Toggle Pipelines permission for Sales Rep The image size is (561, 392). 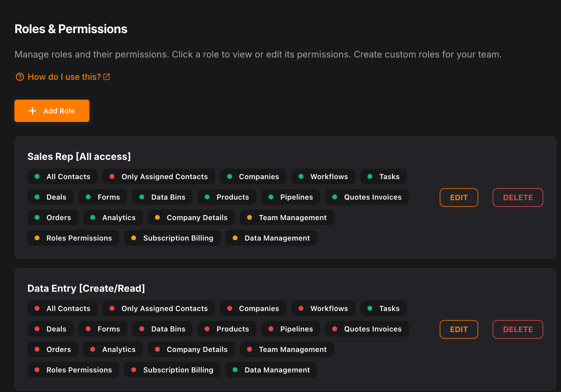(x=290, y=197)
